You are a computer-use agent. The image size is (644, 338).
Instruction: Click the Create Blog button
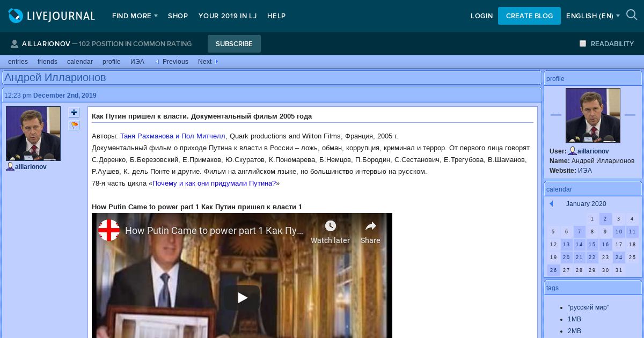tap(529, 16)
